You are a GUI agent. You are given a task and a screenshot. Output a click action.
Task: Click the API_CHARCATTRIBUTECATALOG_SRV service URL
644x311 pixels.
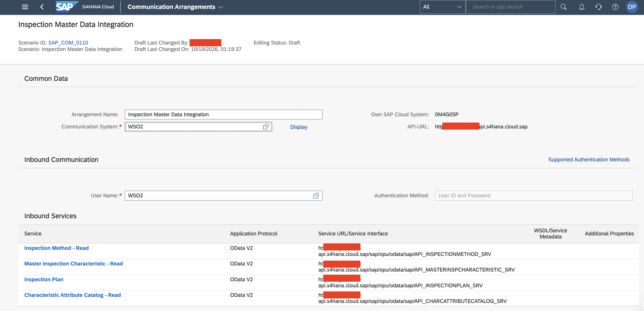[x=412, y=298]
